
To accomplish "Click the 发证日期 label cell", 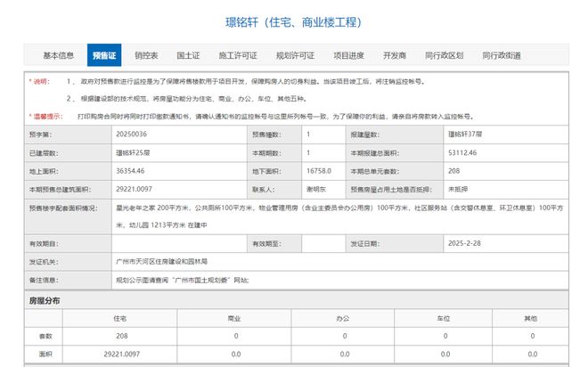I will 395,244.
